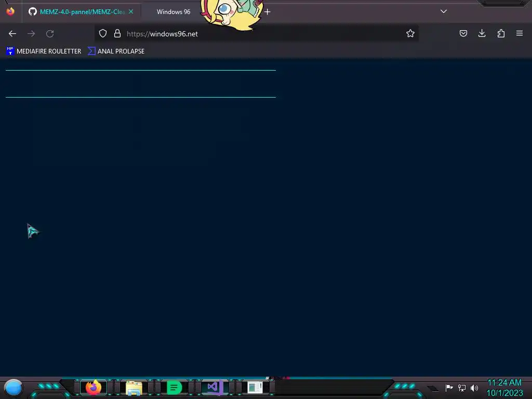
Task: Open the Start orb menu
Action: click(x=14, y=388)
